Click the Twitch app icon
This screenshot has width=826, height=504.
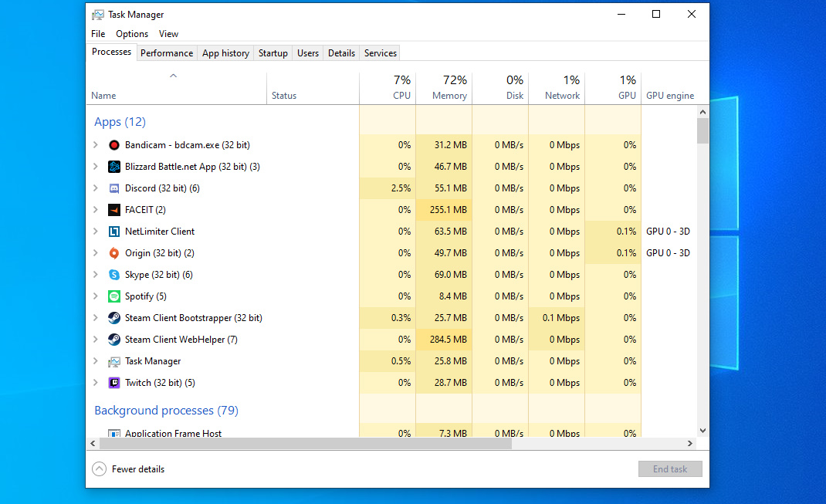[x=113, y=383]
